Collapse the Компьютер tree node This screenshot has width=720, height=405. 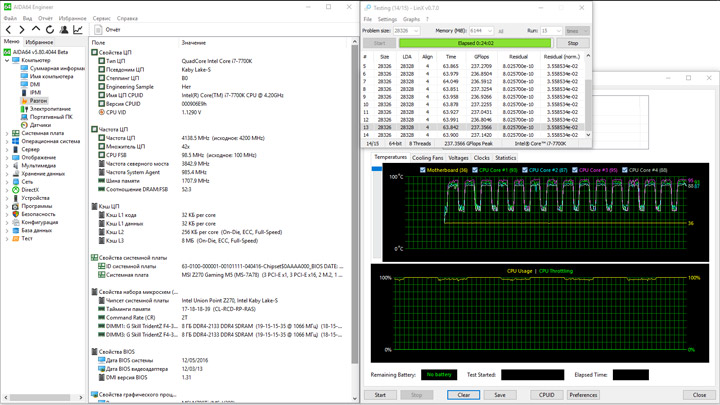click(x=7, y=60)
